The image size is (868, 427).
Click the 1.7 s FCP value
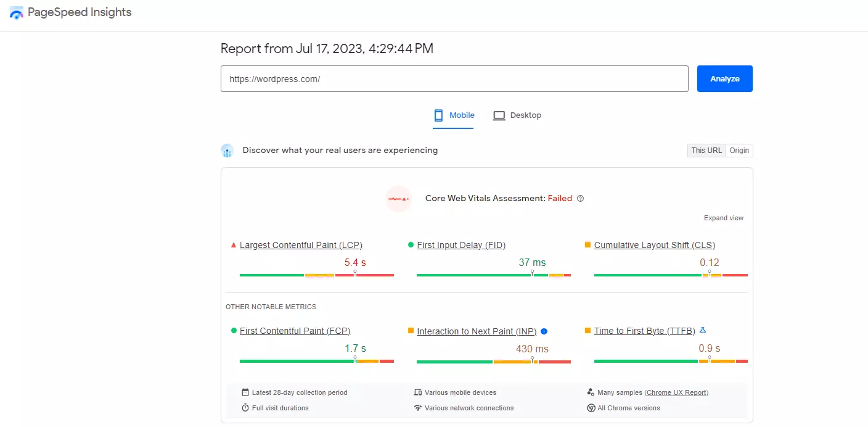pos(355,349)
